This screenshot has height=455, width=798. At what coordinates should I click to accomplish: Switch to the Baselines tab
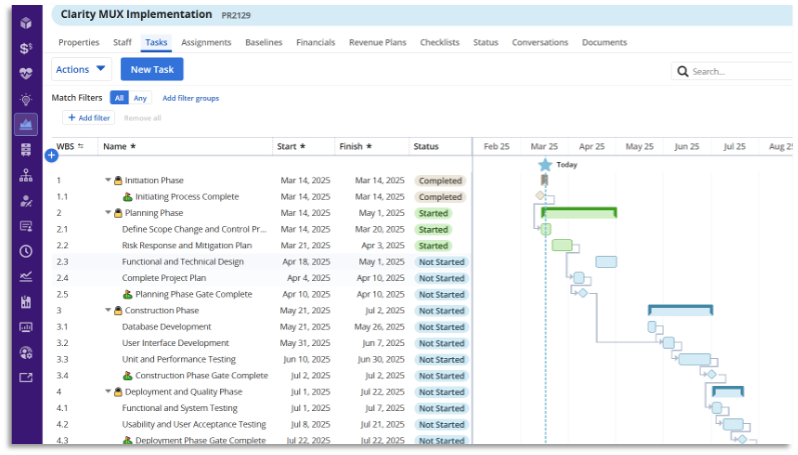(x=264, y=42)
